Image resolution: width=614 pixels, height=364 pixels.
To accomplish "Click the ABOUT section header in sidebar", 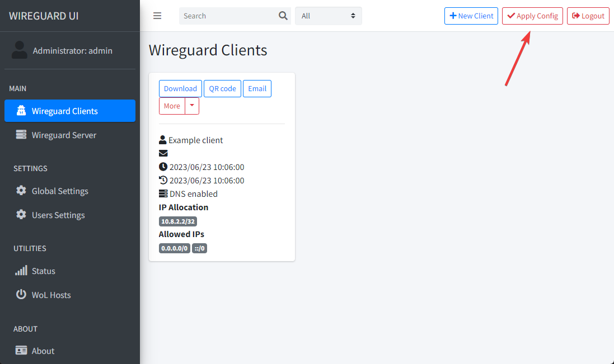I will 25,329.
